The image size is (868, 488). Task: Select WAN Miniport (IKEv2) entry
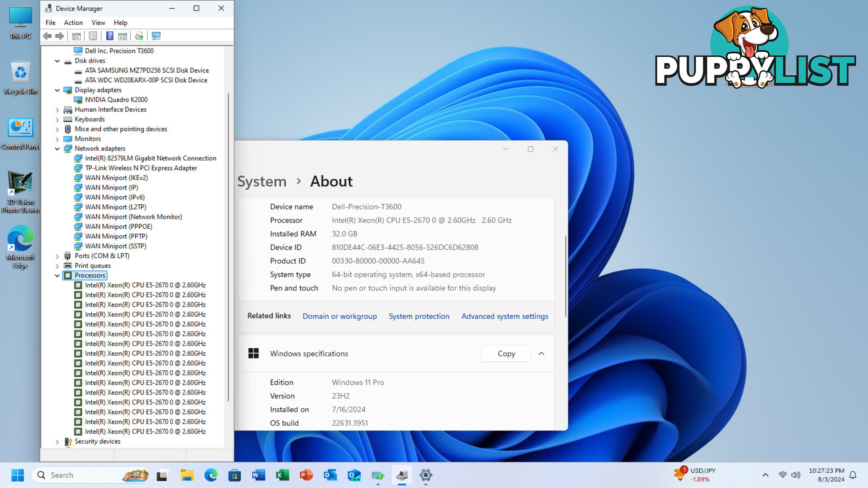[x=116, y=178]
